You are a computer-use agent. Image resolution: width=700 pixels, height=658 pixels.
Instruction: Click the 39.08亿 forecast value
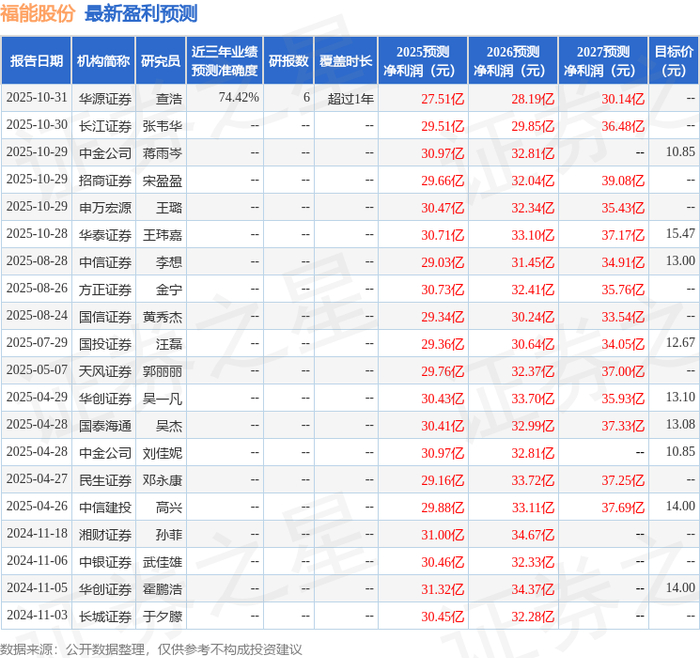click(623, 180)
